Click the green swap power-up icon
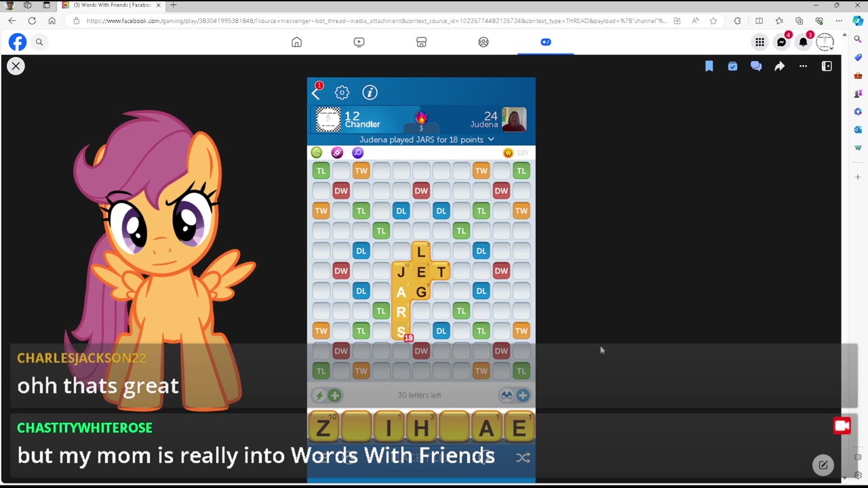This screenshot has width=868, height=488. (x=317, y=152)
